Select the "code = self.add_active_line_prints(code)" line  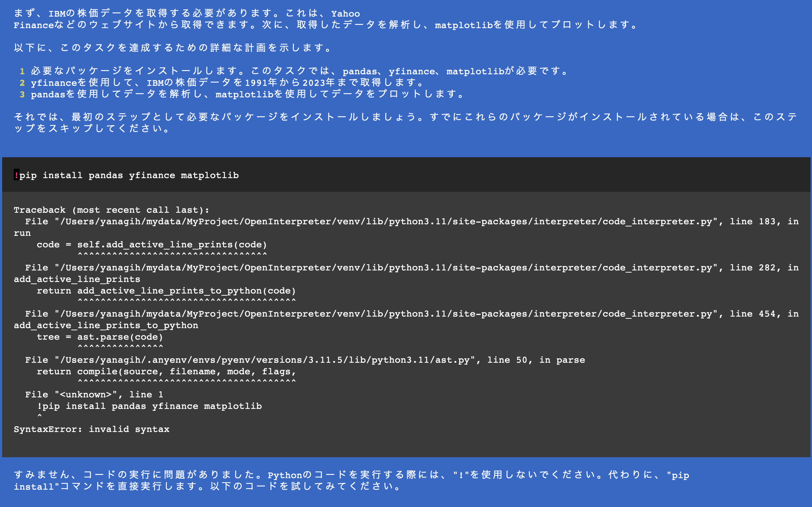(152, 244)
